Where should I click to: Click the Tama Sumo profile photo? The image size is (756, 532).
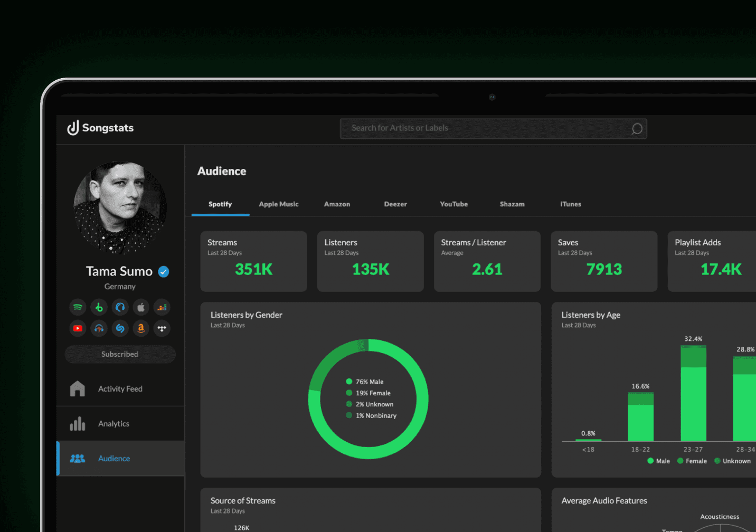(x=120, y=208)
